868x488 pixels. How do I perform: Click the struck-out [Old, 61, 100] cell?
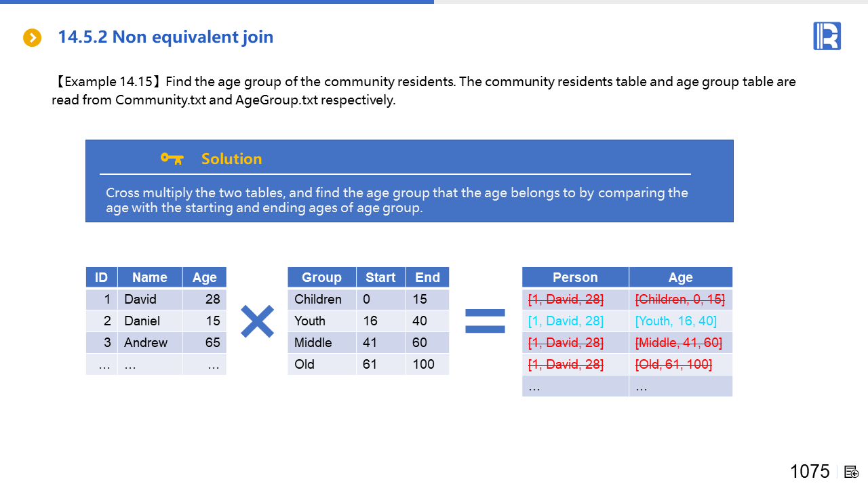point(673,364)
